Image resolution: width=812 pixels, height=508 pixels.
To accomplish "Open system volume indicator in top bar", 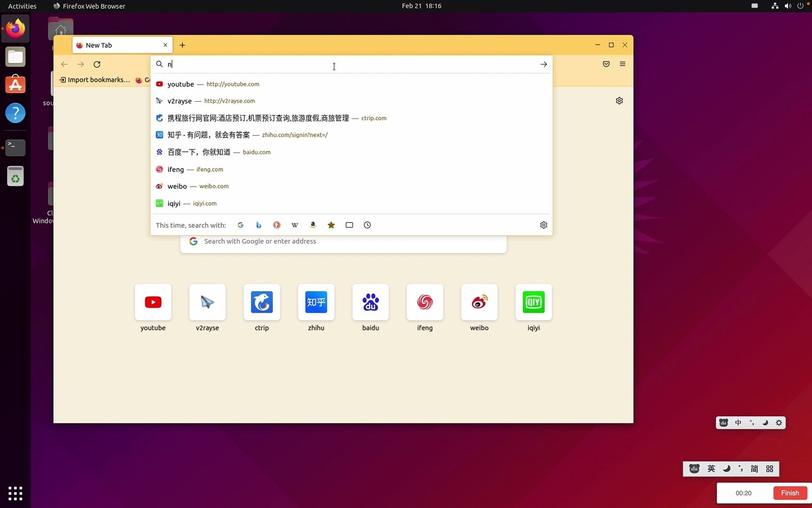I will click(788, 6).
